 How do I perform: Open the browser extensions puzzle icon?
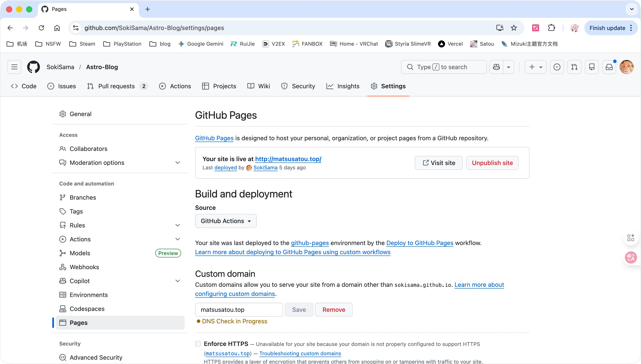click(551, 28)
